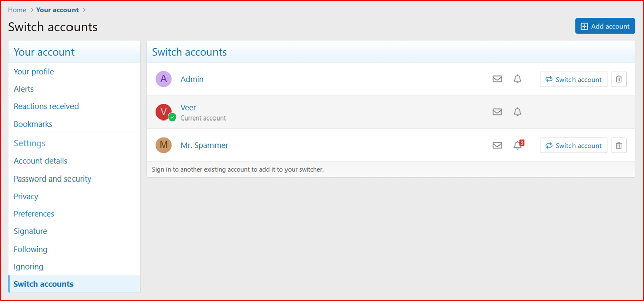The width and height of the screenshot is (644, 301).
Task: Switch to the Mr. Spammer account
Action: click(574, 145)
